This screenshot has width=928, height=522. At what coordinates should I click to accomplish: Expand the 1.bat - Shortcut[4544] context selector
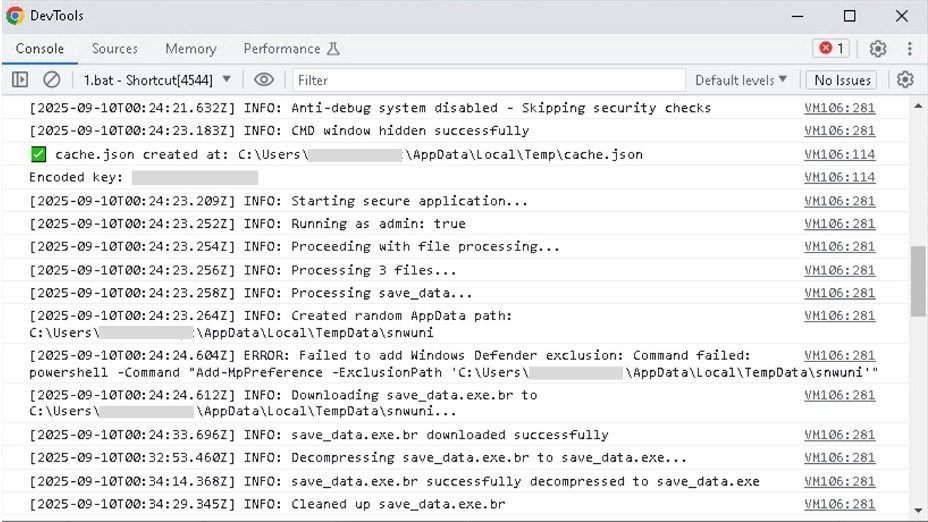[x=156, y=80]
